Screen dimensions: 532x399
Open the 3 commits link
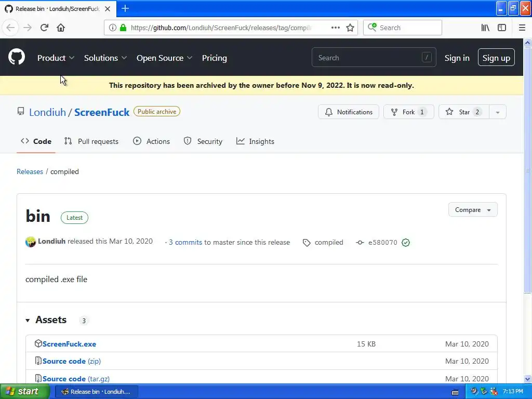pyautogui.click(x=185, y=242)
